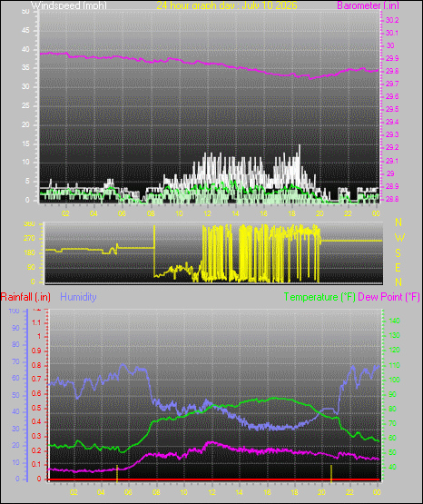
Task: Click the 45 value on windspeed axis
Action: tap(25, 31)
